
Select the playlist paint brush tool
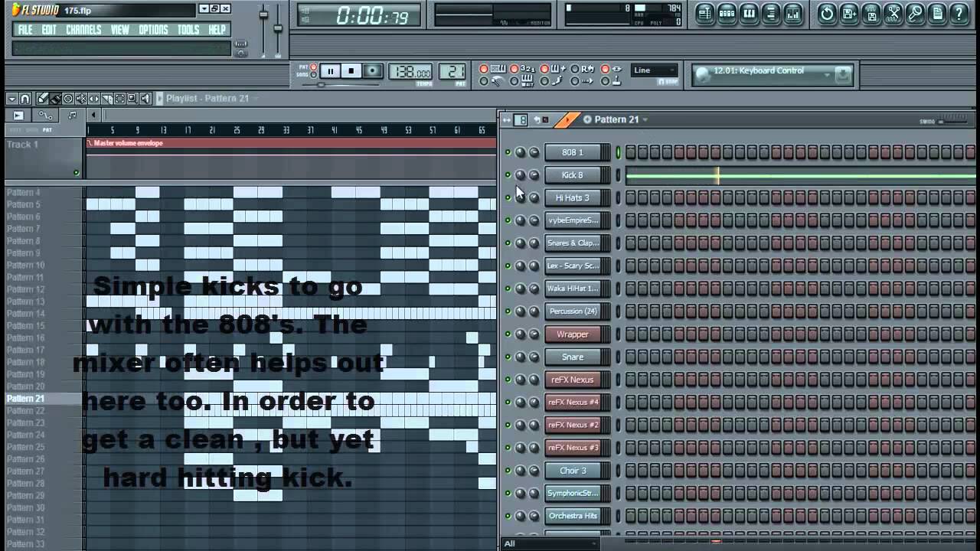click(x=56, y=99)
